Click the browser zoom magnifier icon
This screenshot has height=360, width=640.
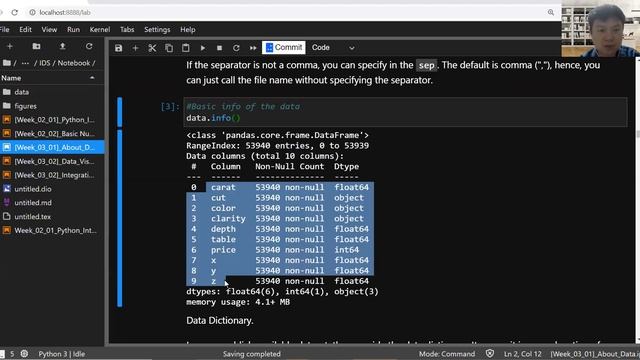click(x=551, y=12)
